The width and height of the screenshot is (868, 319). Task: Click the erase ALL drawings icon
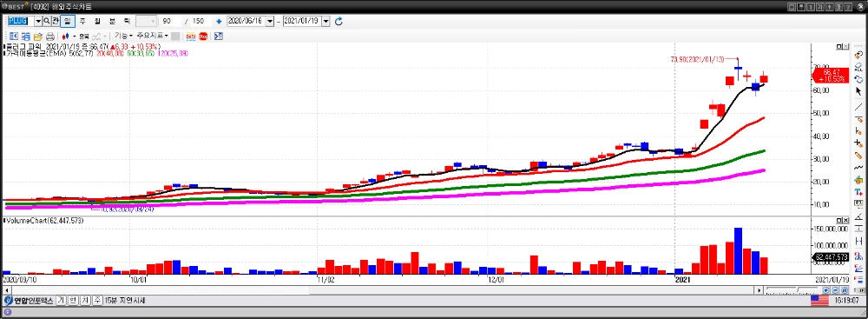(858, 67)
